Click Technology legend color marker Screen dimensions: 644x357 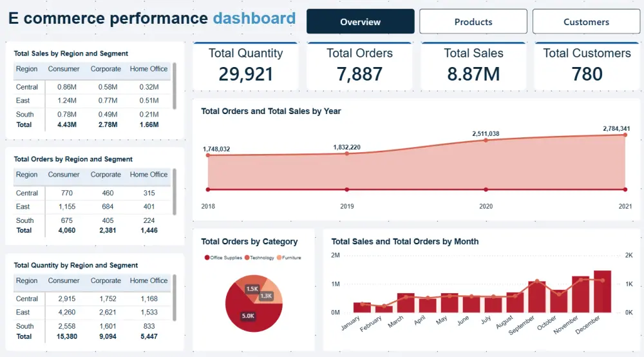(x=247, y=258)
